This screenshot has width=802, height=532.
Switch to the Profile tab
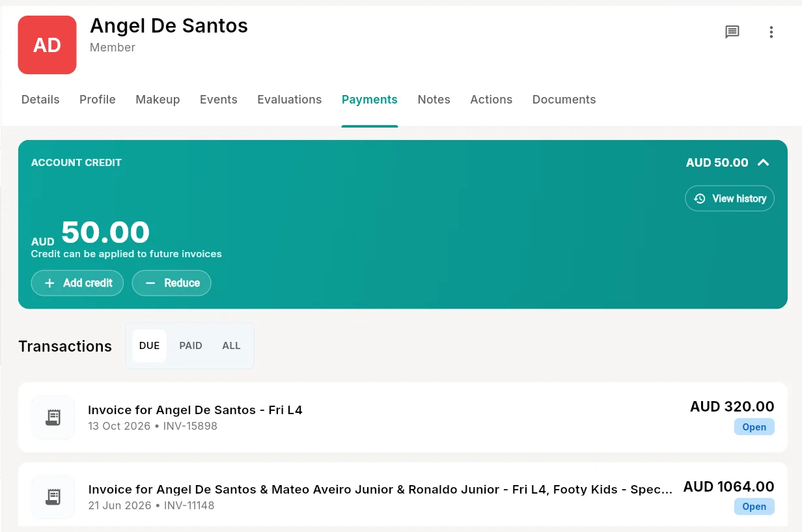pyautogui.click(x=98, y=100)
